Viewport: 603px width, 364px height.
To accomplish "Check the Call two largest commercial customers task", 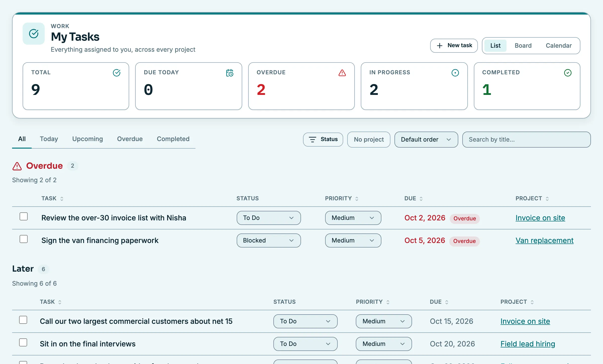I will (23, 320).
